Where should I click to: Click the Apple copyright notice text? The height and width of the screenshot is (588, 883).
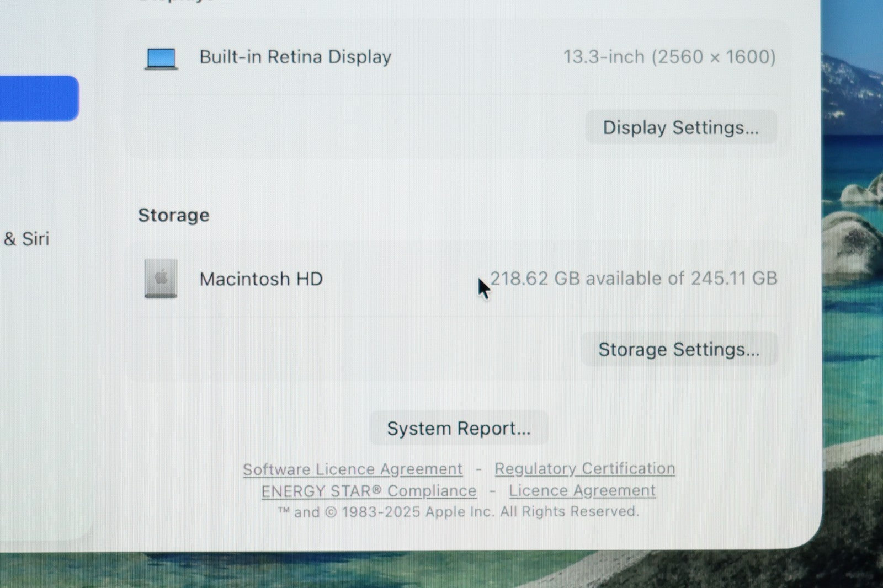[458, 512]
